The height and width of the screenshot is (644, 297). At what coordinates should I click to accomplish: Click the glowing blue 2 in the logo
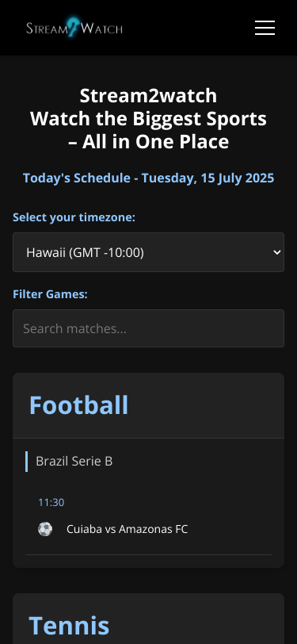(x=74, y=27)
